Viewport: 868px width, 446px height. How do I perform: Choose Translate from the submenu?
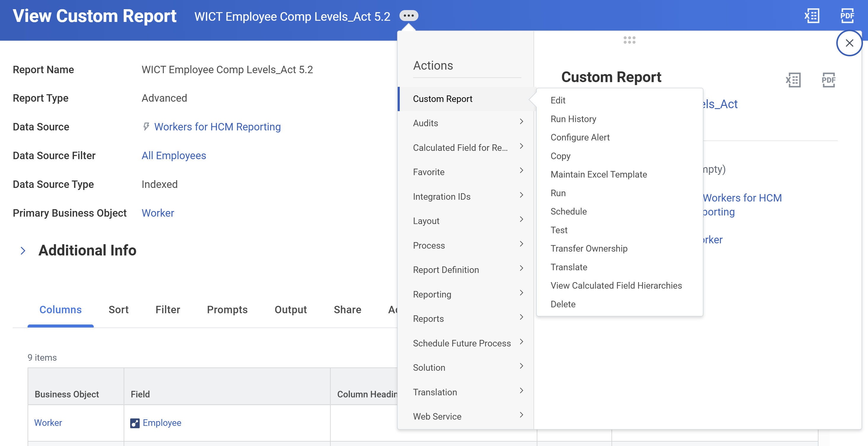[x=569, y=267]
